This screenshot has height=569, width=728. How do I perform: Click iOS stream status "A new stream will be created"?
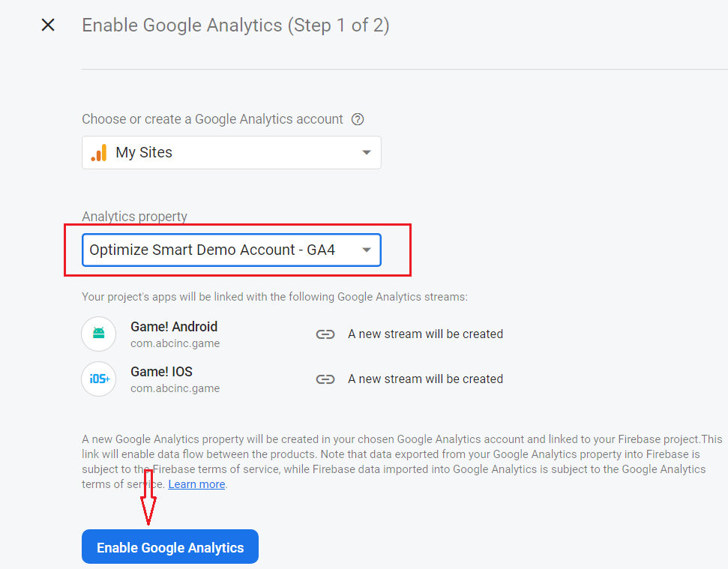point(425,379)
